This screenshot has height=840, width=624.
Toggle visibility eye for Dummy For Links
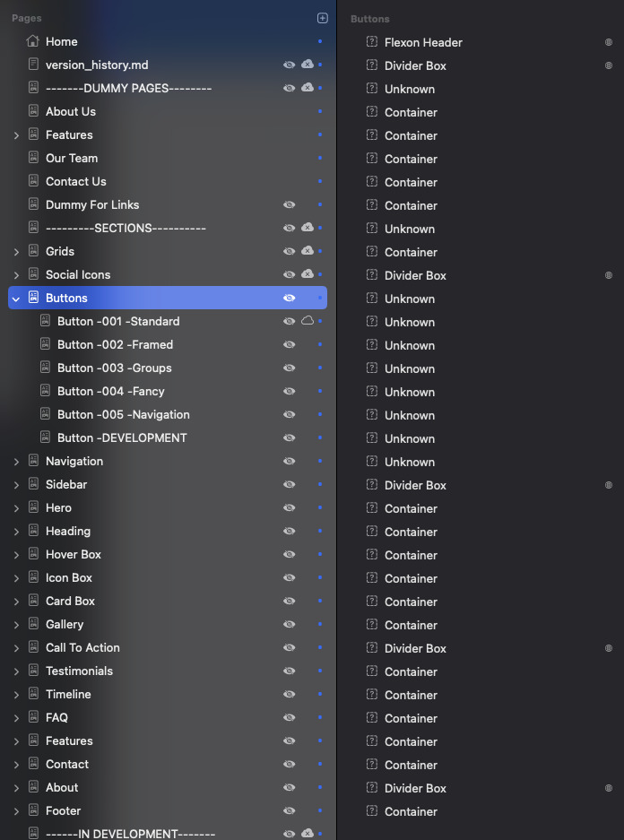289,204
